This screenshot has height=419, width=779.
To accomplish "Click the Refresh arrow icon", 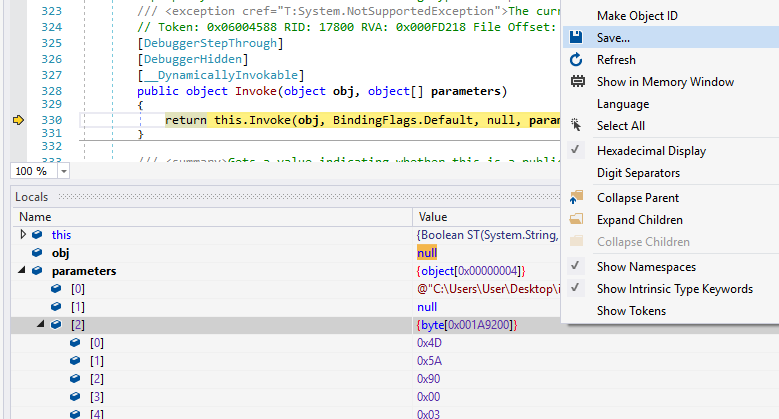I will click(x=577, y=60).
